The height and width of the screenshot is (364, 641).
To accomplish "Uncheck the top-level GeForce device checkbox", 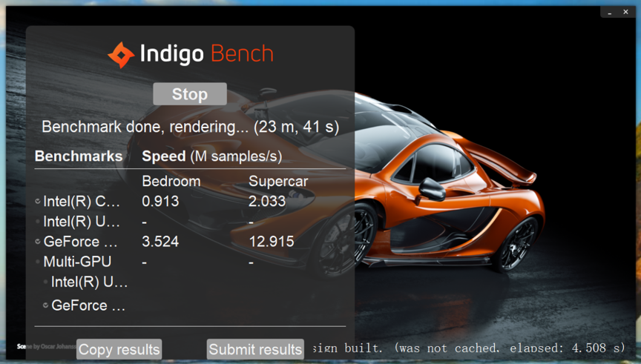I will (38, 242).
